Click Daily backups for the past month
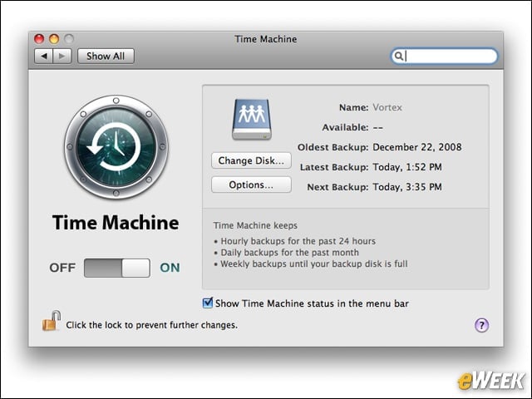 click(290, 253)
